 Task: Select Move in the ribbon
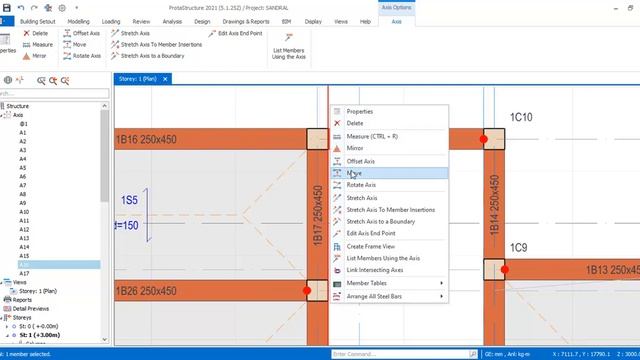[x=75, y=44]
